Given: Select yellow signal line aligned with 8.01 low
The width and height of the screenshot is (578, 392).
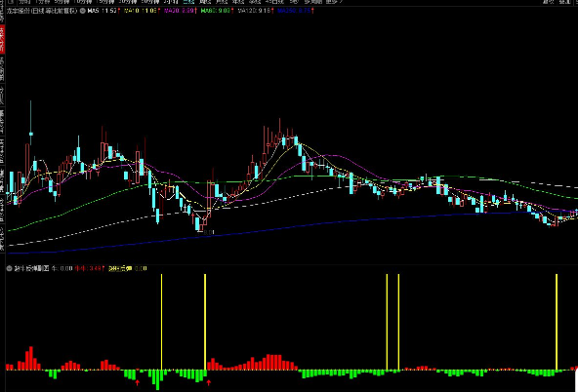Looking at the screenshot, I should coord(205,322).
